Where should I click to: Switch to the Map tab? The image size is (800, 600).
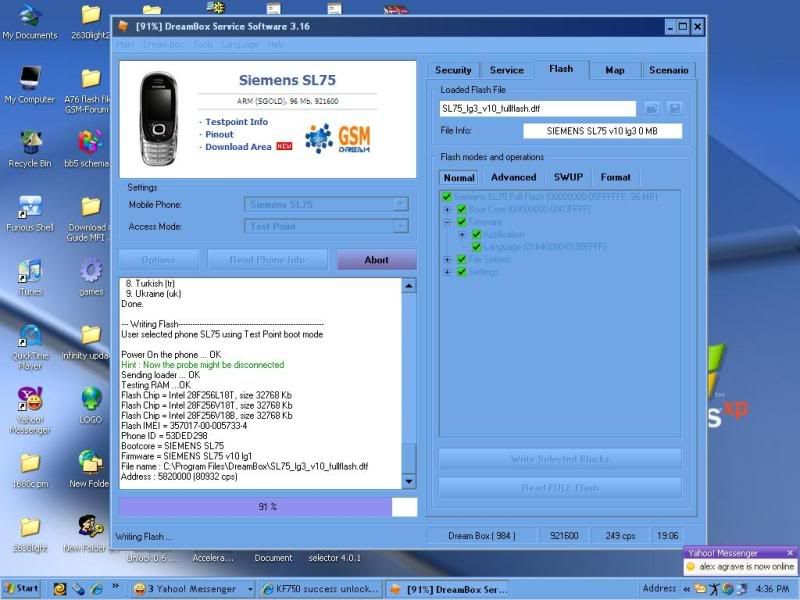click(615, 70)
